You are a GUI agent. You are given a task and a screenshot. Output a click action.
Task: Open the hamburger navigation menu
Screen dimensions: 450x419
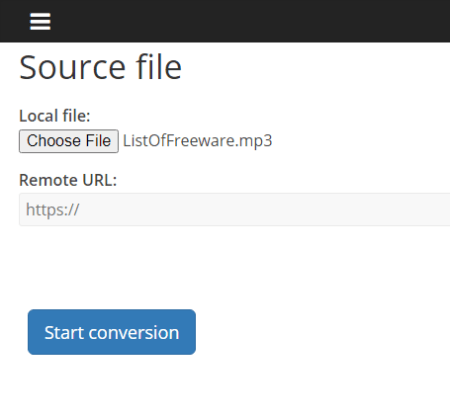coord(40,21)
